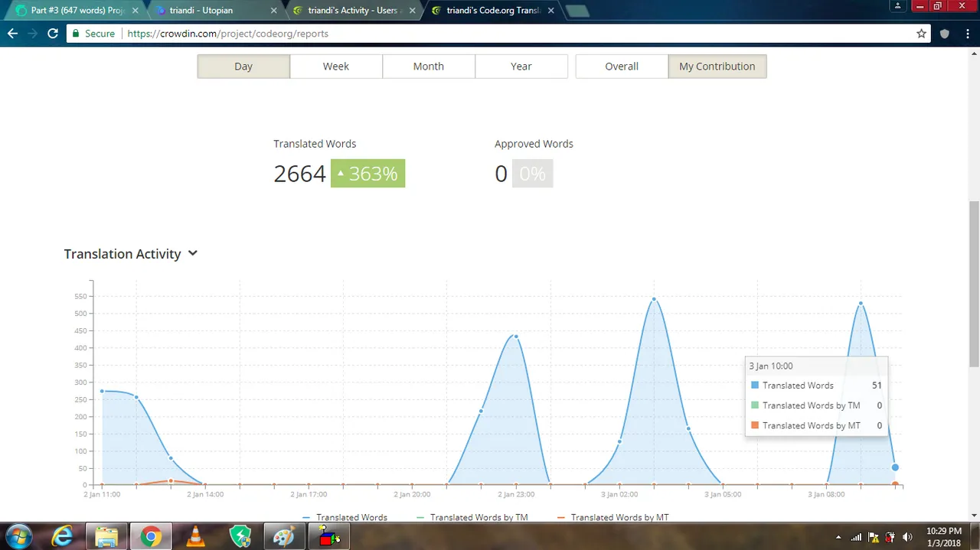
Task: Open the green shield security app
Action: pyautogui.click(x=240, y=536)
